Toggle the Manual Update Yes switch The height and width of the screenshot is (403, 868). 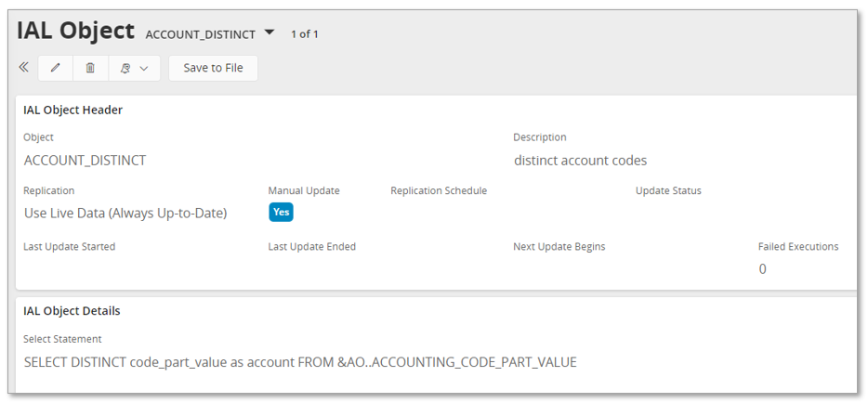pos(281,212)
